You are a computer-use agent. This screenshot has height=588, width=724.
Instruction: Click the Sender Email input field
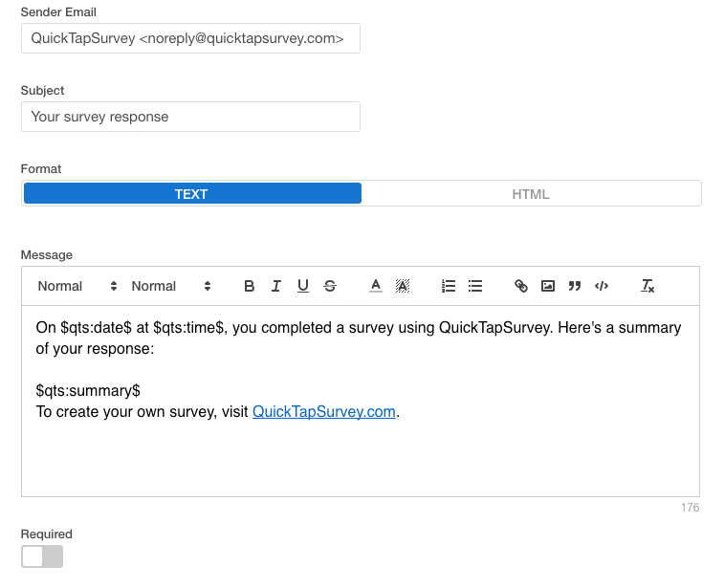click(190, 38)
